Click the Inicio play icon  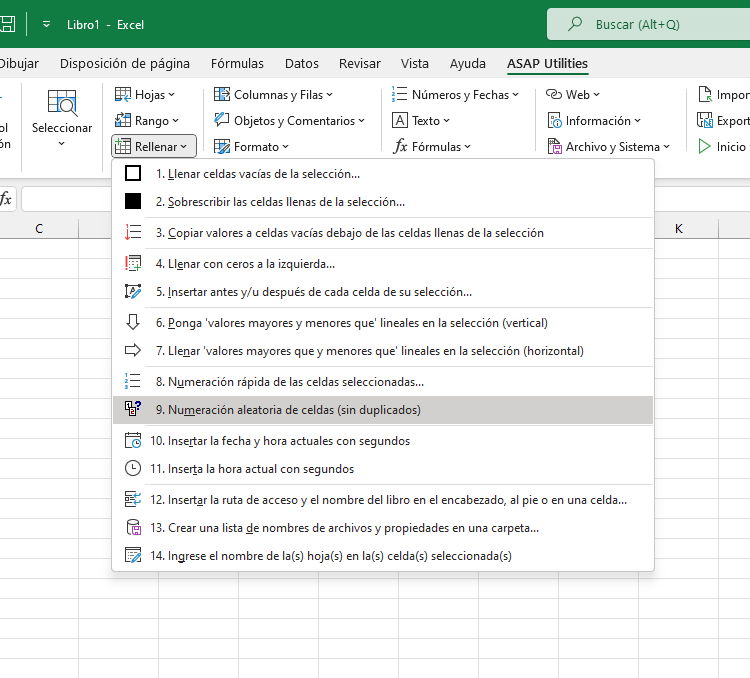(704, 146)
